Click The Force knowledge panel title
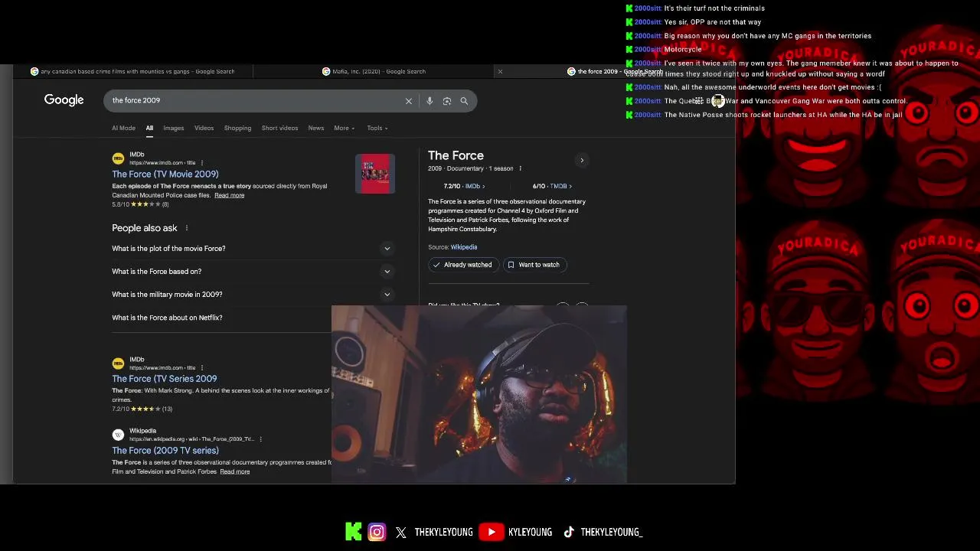 coord(456,156)
